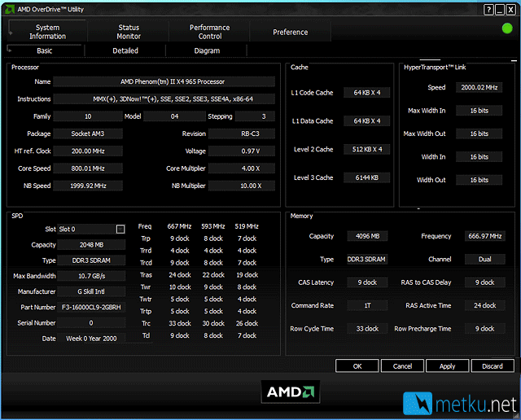Viewport: 521px width, 420px height.
Task: Click the AMD OverDrive title bar logo icon
Action: coord(10,9)
